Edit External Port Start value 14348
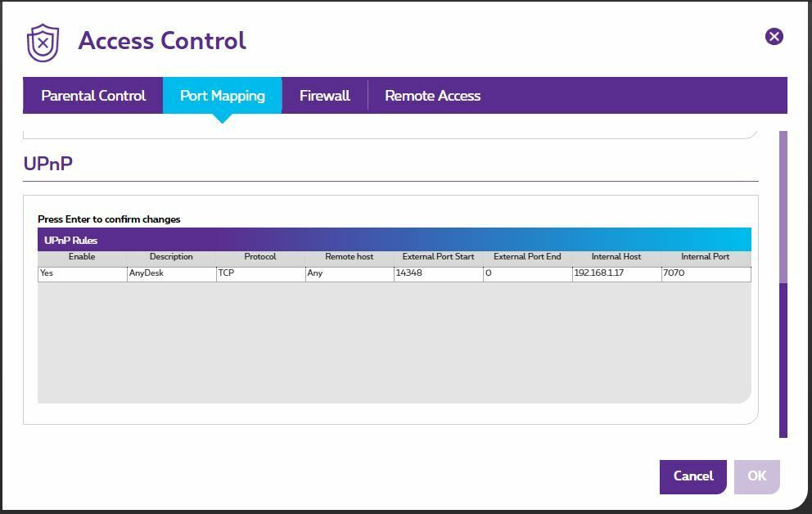 (438, 273)
